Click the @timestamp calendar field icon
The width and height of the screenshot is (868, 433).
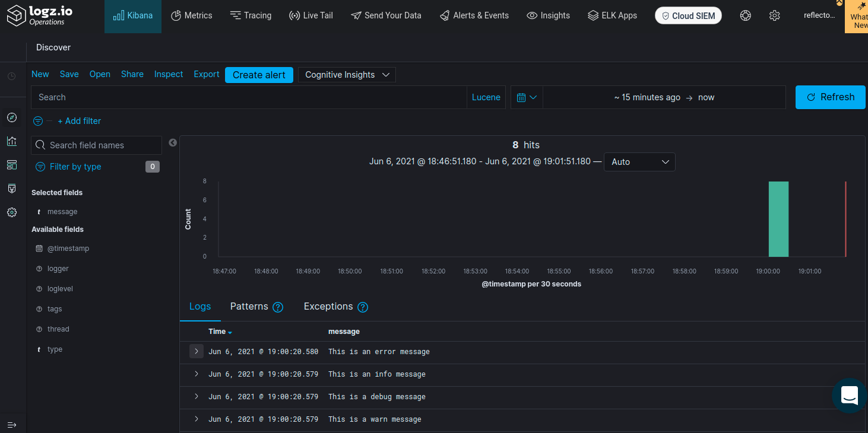39,249
